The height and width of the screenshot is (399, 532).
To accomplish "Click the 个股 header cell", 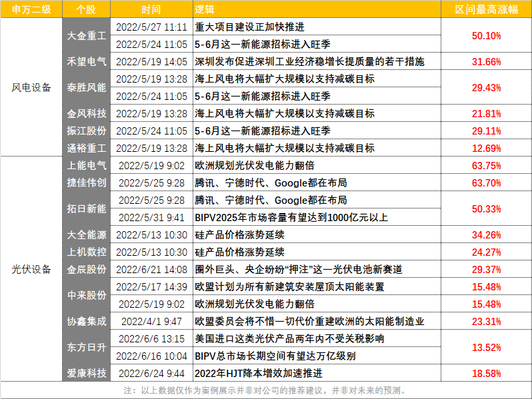I will (86, 9).
